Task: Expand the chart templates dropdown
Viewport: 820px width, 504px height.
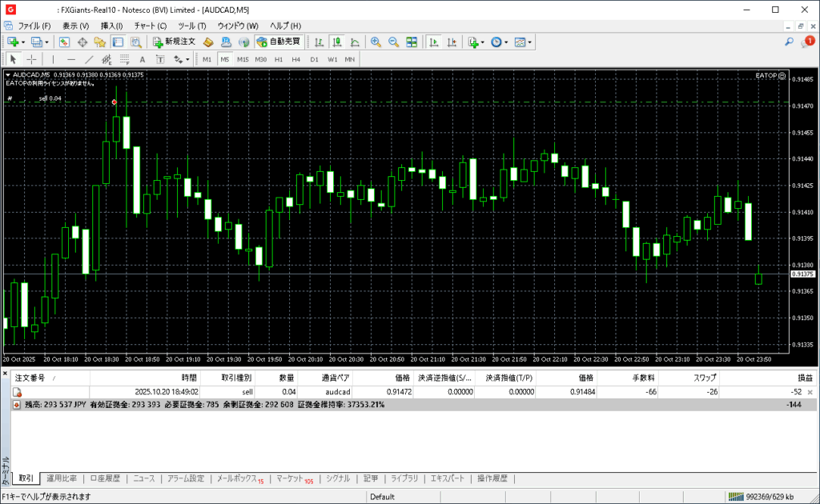Action: (x=529, y=42)
